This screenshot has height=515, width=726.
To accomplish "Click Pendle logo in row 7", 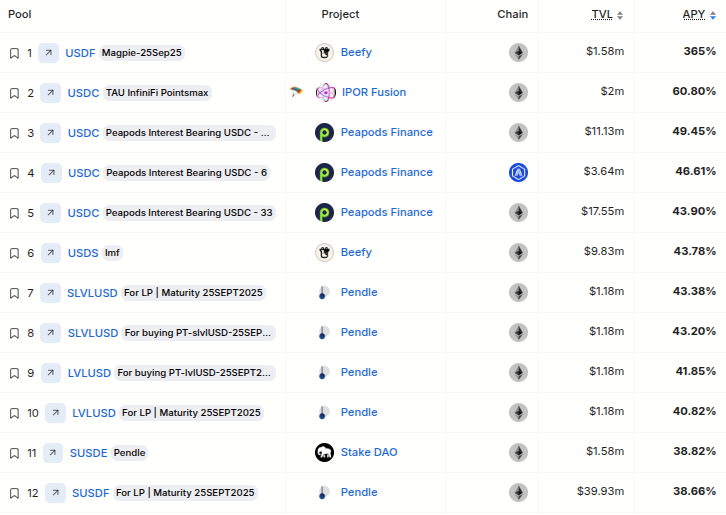I will (x=323, y=292).
